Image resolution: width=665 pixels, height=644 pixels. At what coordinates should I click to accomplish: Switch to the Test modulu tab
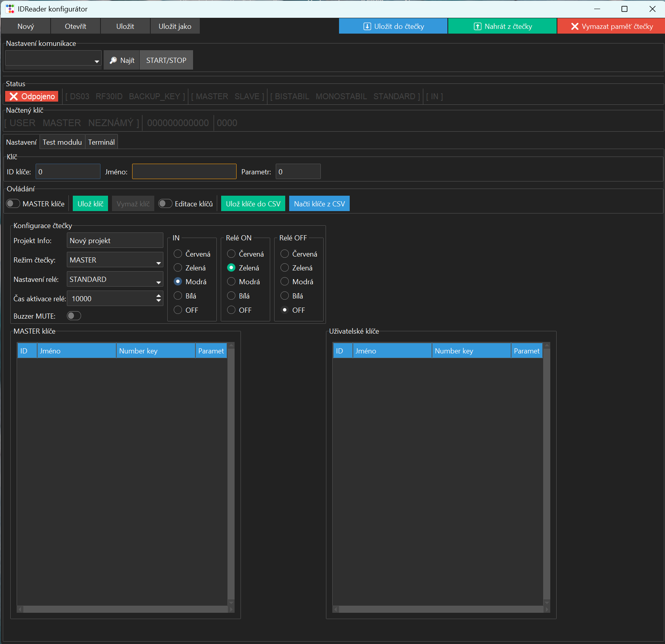pyautogui.click(x=62, y=142)
